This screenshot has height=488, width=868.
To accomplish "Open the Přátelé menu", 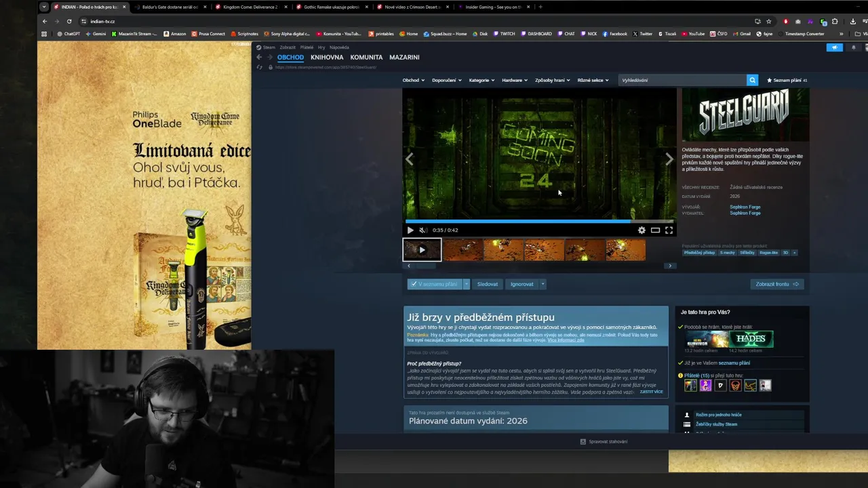I will (x=307, y=47).
